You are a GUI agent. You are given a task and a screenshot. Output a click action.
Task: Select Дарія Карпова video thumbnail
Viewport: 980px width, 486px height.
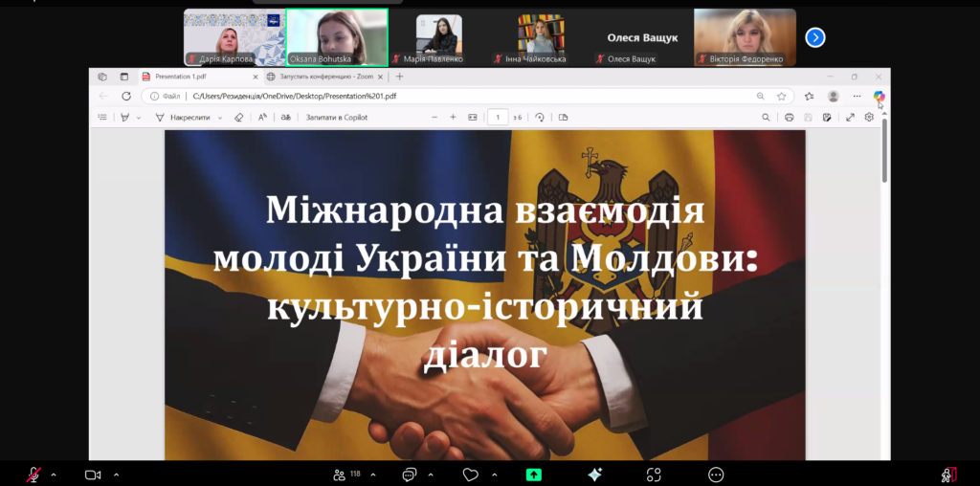click(x=234, y=37)
